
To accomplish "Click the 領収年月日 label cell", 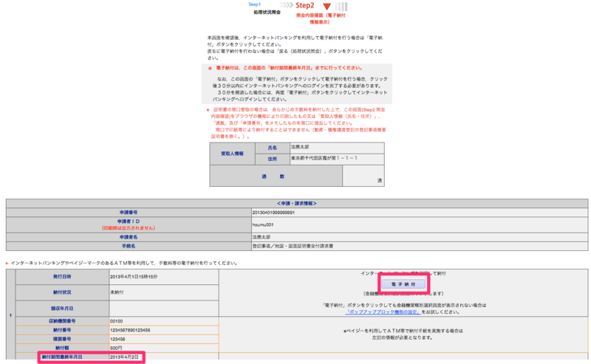I will (62, 308).
